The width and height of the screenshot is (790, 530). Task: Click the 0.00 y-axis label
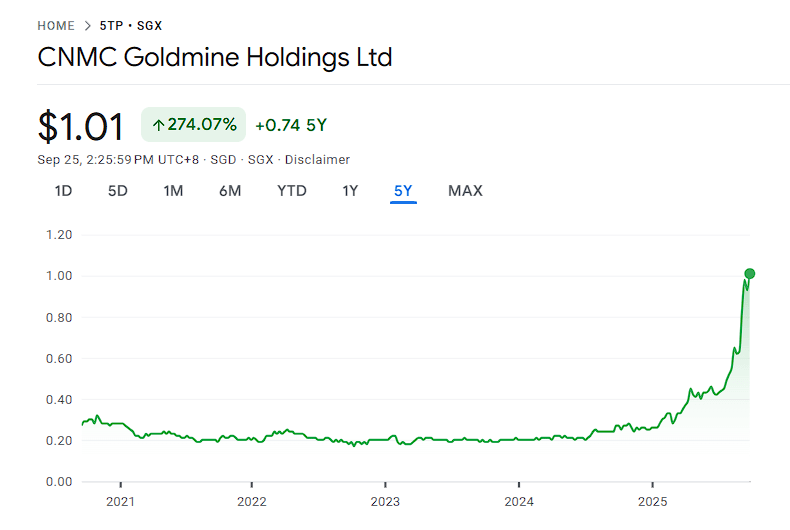coord(59,482)
